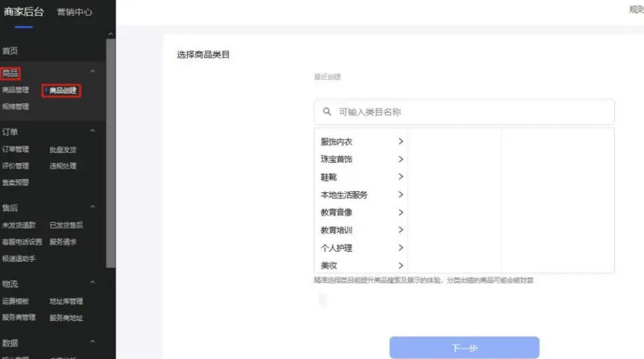Open 服务请求 in the sidebar

[63, 242]
